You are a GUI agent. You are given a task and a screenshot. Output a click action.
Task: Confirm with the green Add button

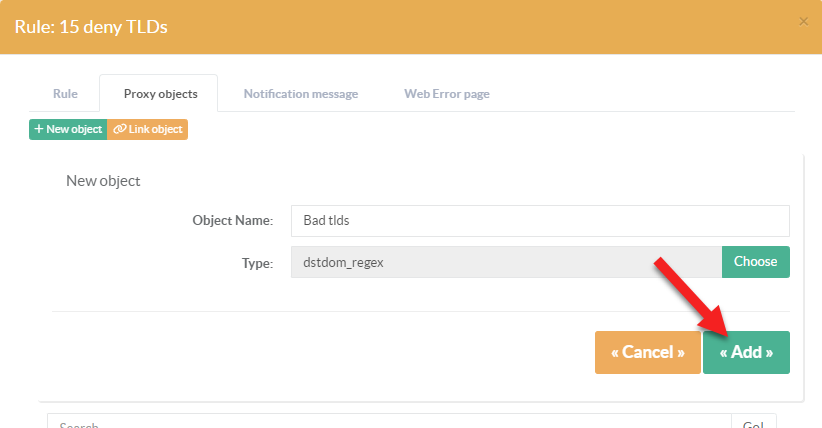coord(746,353)
